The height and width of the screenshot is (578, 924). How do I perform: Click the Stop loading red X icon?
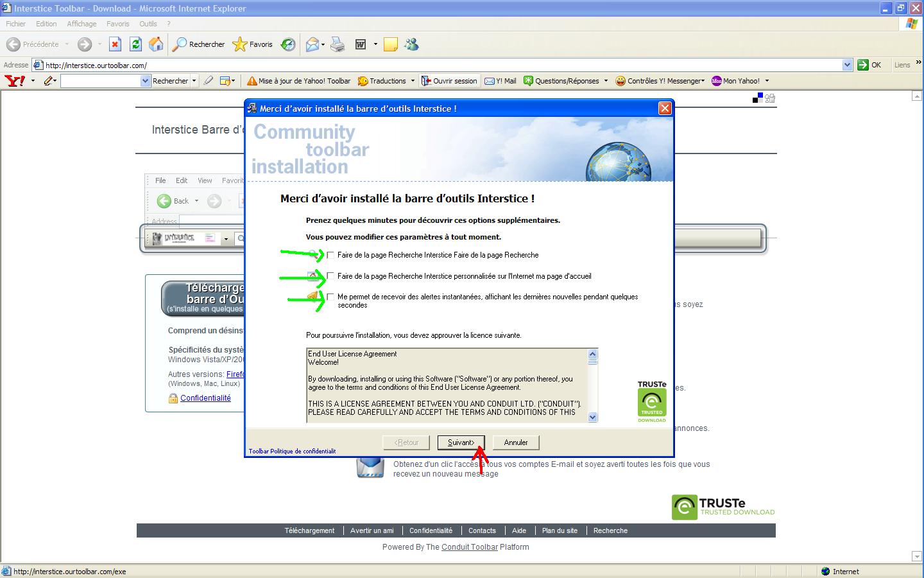115,44
